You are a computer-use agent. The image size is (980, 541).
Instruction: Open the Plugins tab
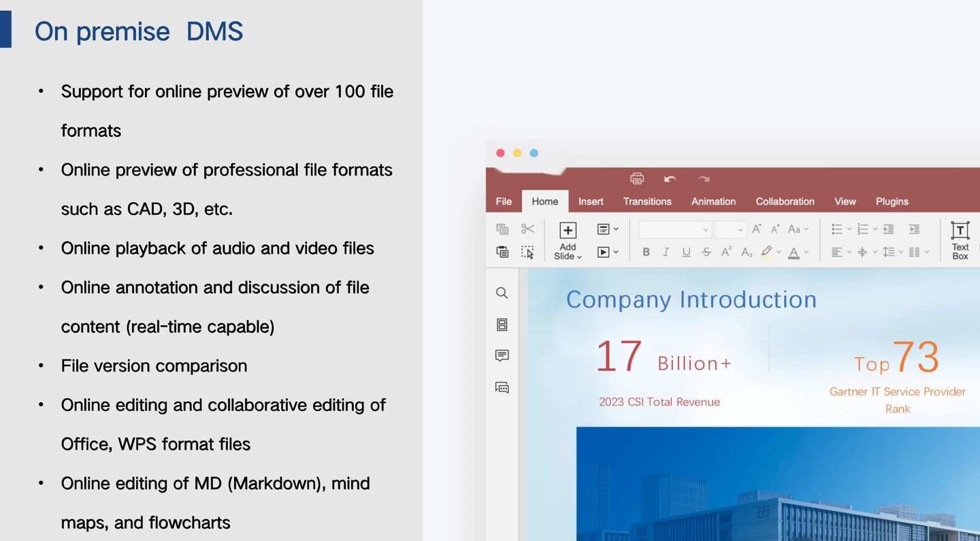(892, 201)
